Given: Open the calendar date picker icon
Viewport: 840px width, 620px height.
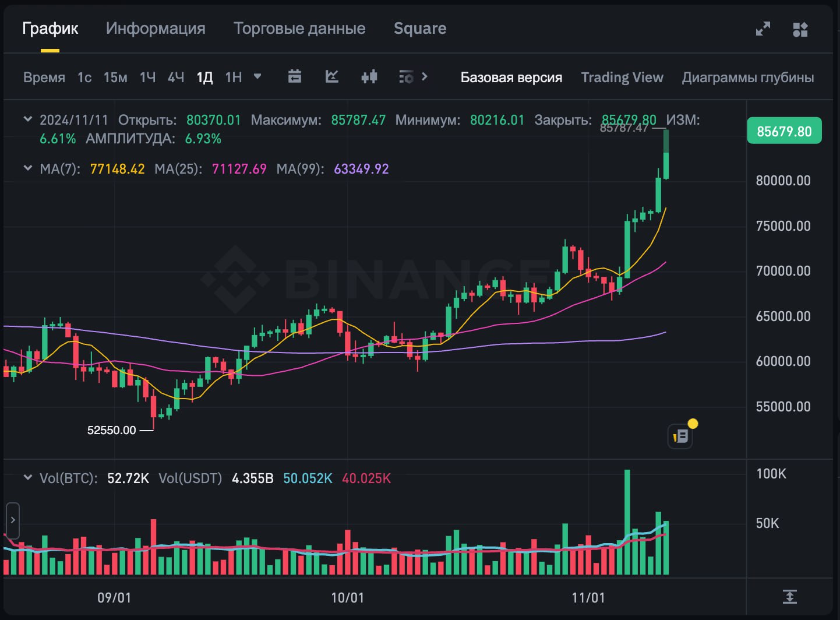Looking at the screenshot, I should pos(295,77).
